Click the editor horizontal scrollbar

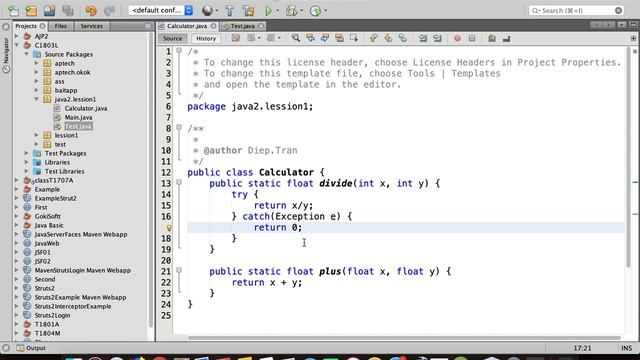point(404,338)
